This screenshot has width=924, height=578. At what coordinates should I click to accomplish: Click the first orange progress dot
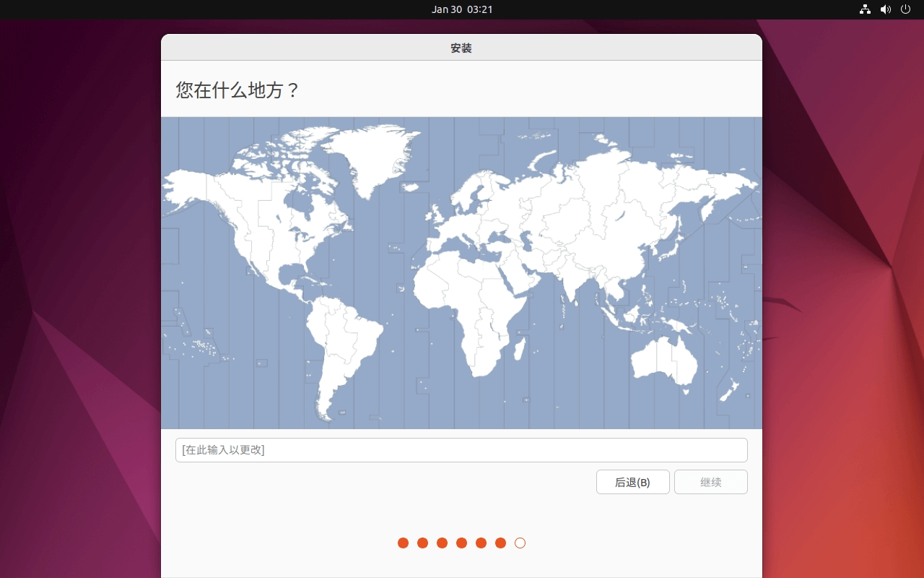point(403,543)
